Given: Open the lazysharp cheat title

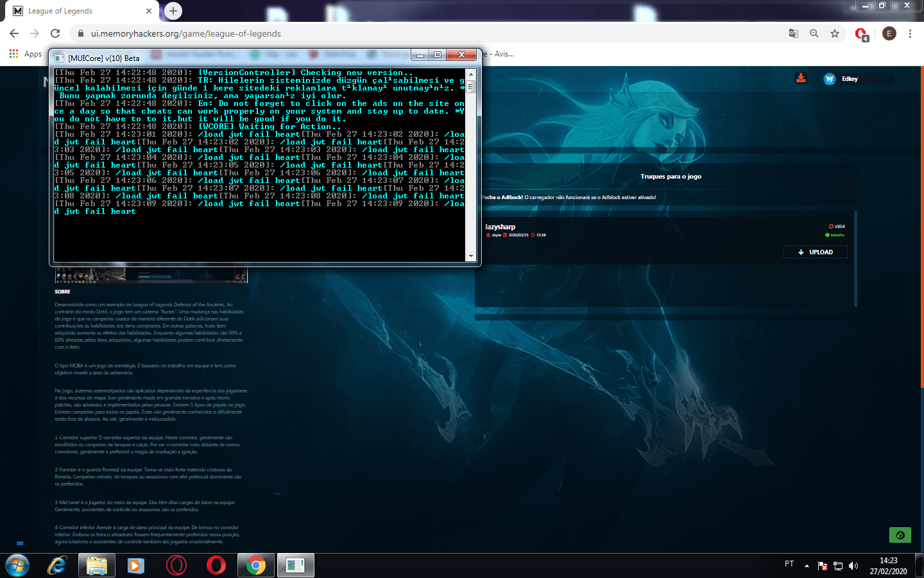Looking at the screenshot, I should pyautogui.click(x=501, y=227).
